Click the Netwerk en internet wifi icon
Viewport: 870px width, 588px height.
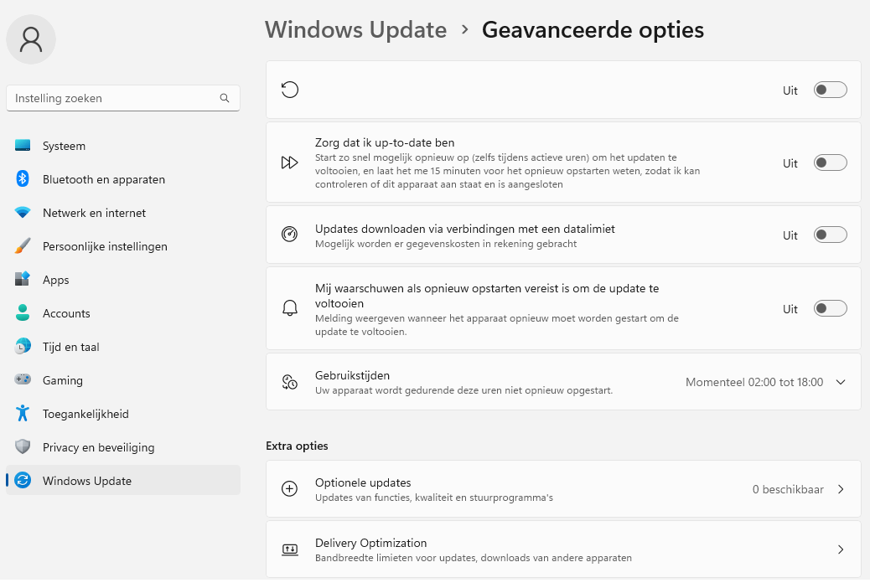pyautogui.click(x=23, y=213)
